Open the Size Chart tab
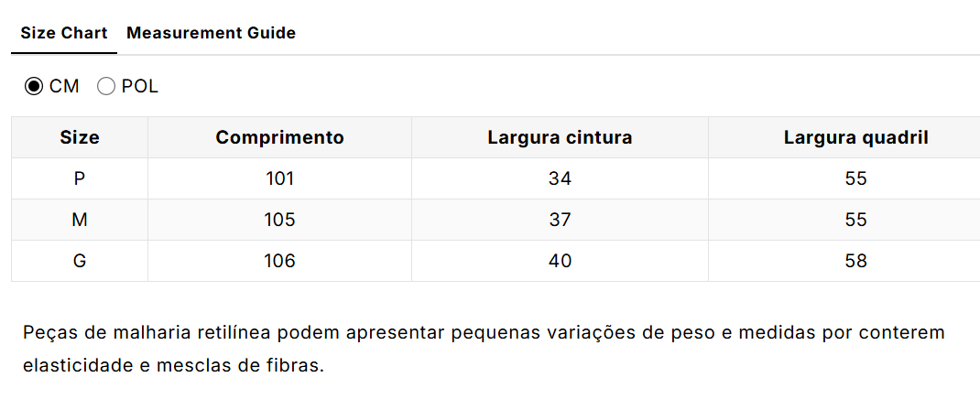980x399 pixels. (64, 33)
